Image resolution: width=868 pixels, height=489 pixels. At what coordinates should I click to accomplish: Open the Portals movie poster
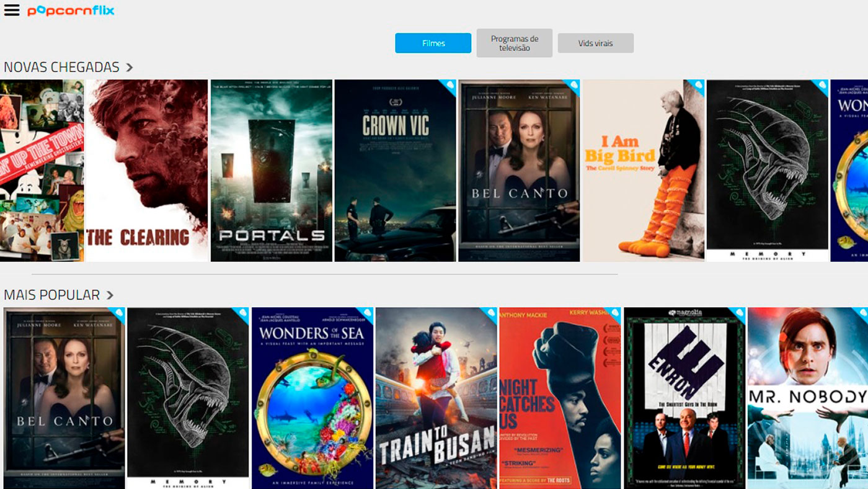coord(272,171)
